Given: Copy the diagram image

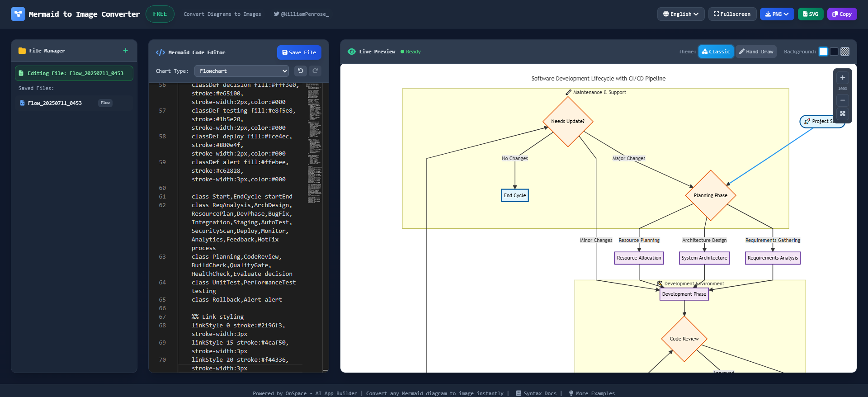Looking at the screenshot, I should point(842,14).
